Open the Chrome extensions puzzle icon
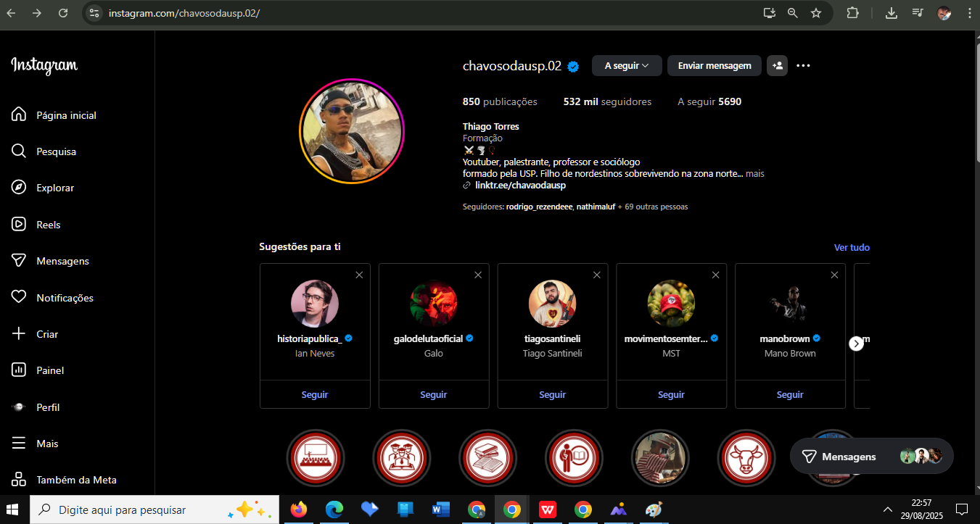Screen dimensions: 980x524 point(852,13)
